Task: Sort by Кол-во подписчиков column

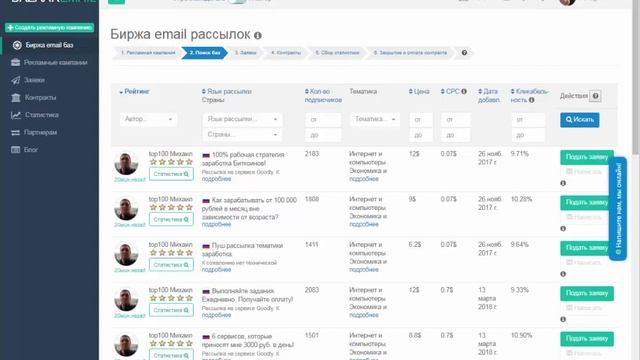Action: point(323,96)
